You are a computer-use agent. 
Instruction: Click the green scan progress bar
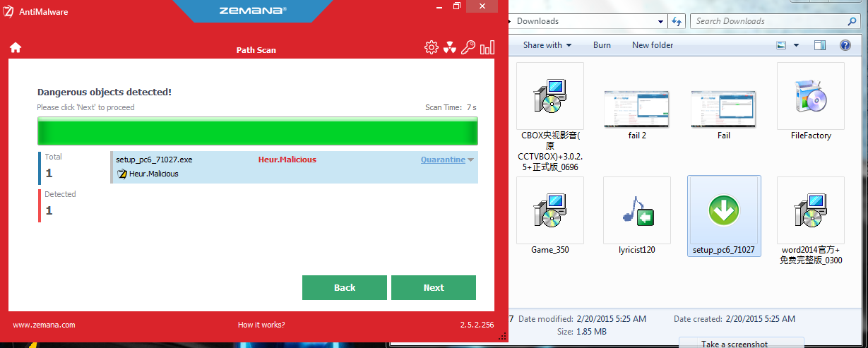click(x=258, y=132)
